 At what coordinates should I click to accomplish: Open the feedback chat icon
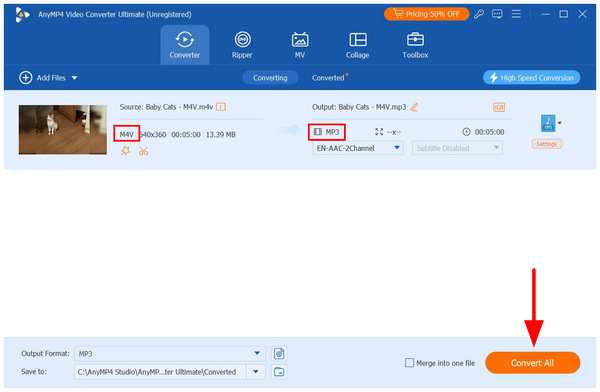click(x=497, y=14)
